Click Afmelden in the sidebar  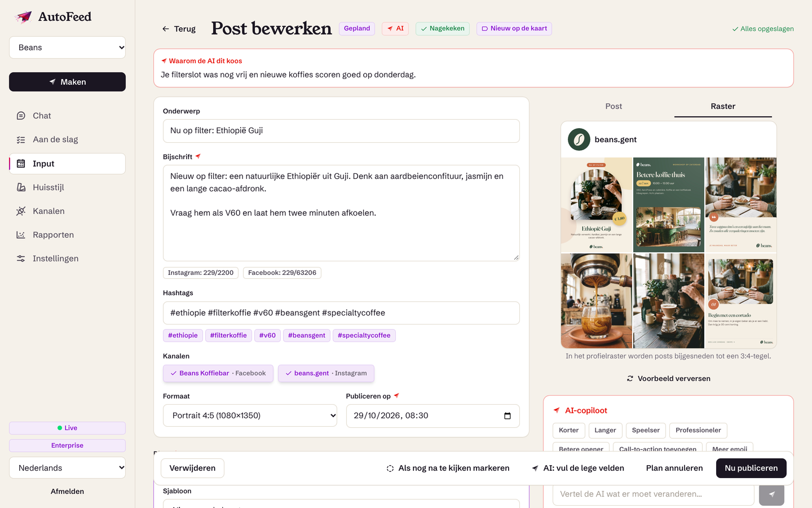[x=67, y=492]
